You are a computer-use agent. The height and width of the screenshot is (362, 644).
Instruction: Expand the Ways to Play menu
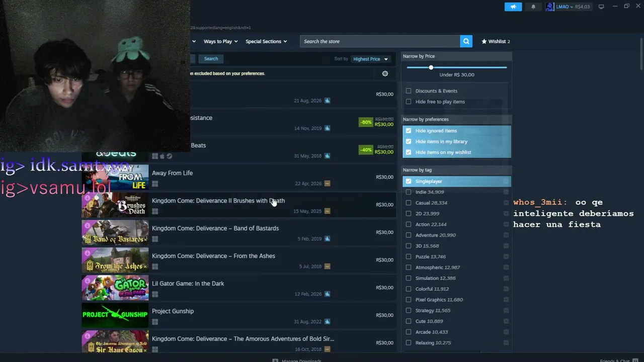click(x=221, y=41)
